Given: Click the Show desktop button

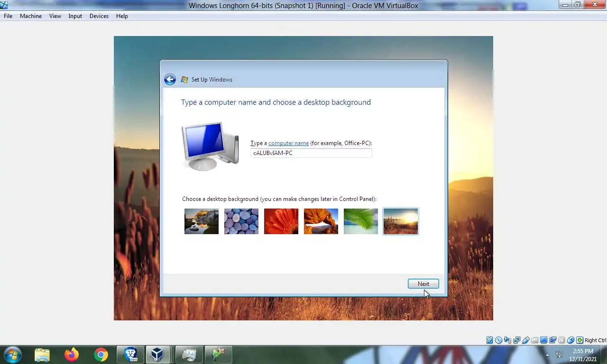Looking at the screenshot, I should coord(604,355).
